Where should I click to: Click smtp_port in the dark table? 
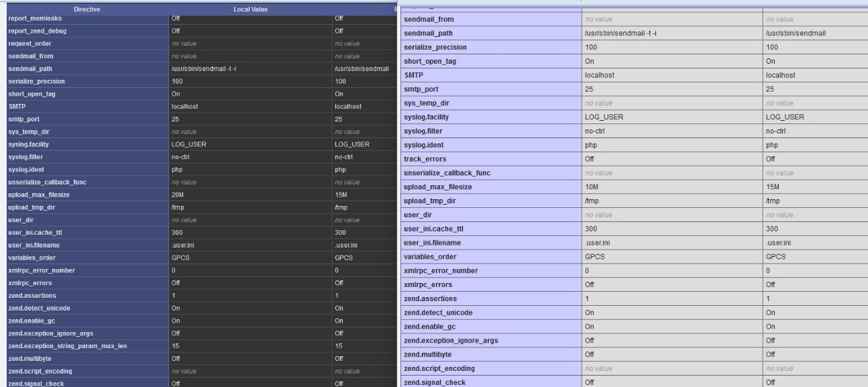click(x=24, y=119)
